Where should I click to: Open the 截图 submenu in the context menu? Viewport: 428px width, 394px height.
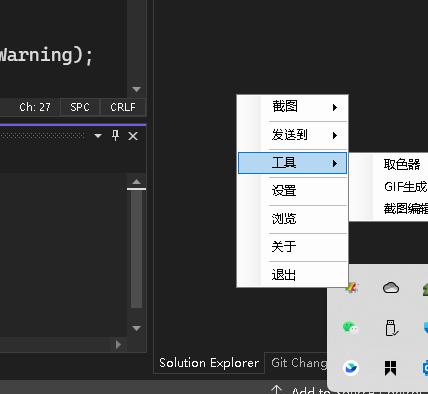(292, 107)
